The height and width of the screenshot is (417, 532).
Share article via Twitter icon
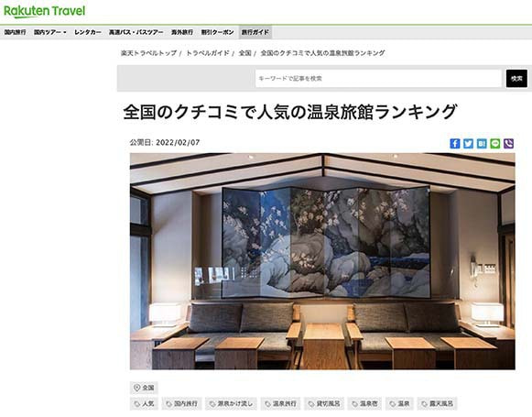pos(468,144)
